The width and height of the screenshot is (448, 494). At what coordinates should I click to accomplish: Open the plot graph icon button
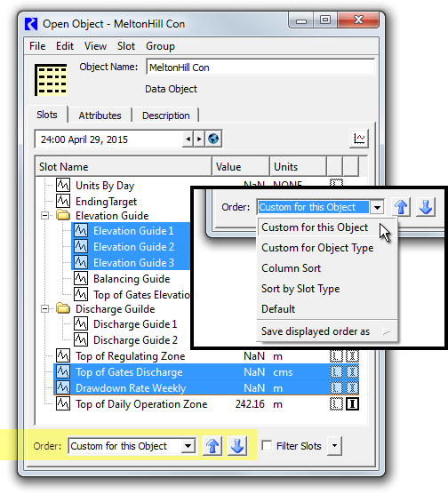[x=359, y=139]
